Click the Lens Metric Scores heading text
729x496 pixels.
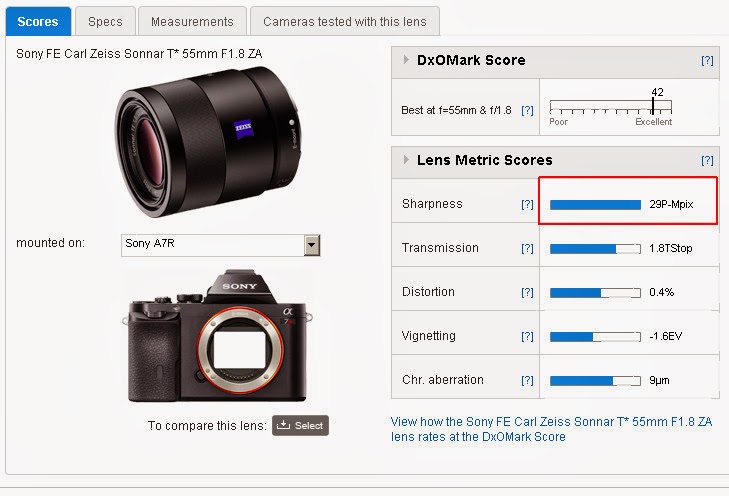click(484, 160)
